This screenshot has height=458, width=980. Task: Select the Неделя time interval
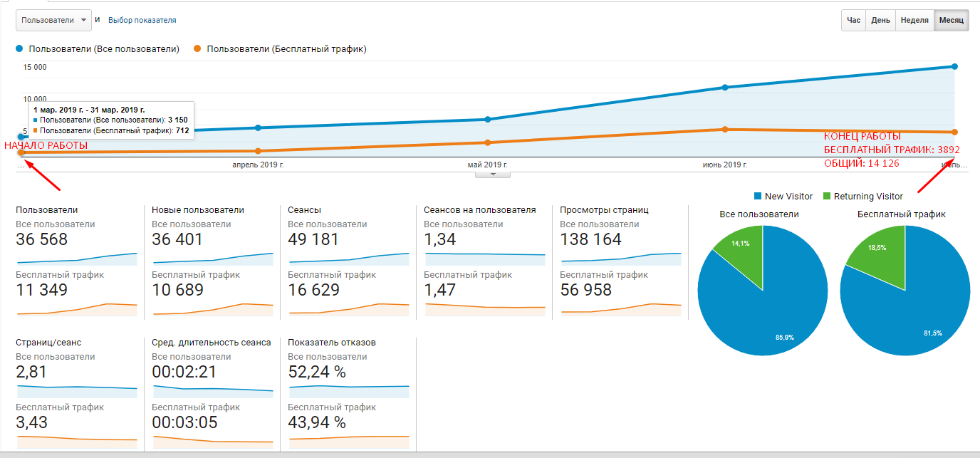coord(914,21)
